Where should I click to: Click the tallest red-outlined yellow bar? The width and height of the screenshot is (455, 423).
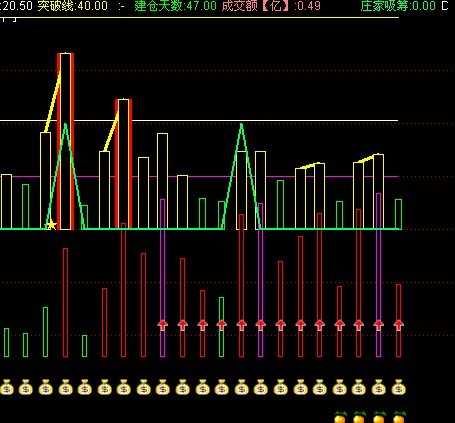(65, 141)
